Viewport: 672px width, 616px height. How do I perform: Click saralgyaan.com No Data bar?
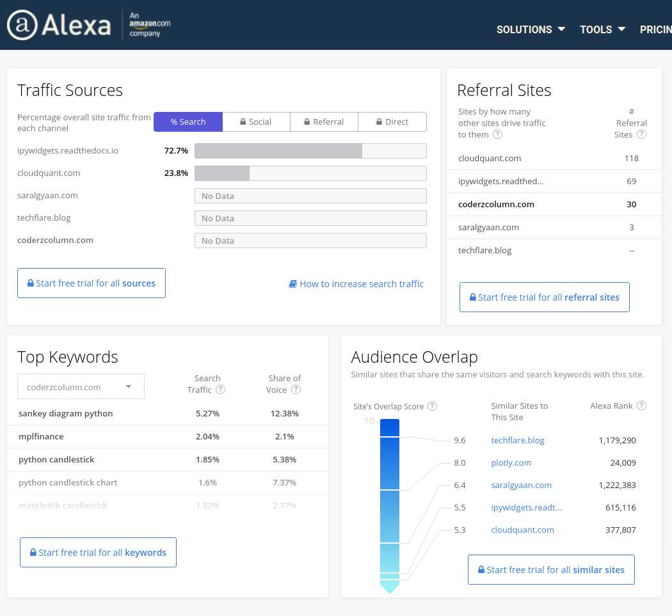(310, 196)
